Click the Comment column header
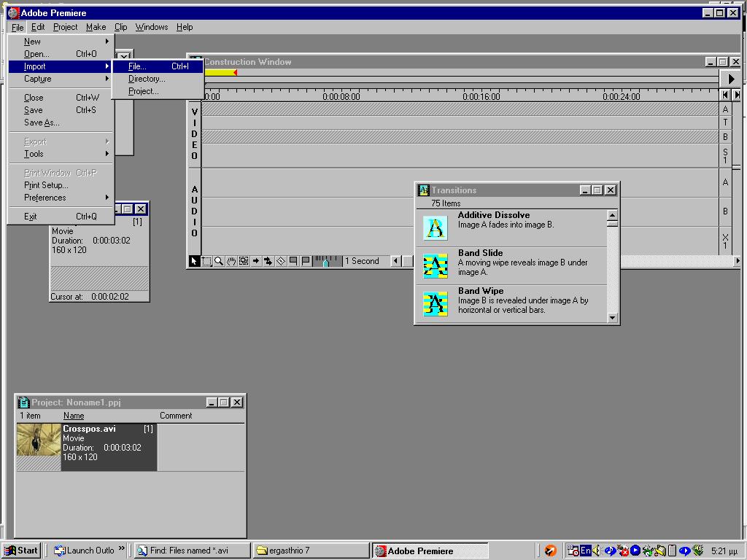The height and width of the screenshot is (560, 747). [176, 416]
